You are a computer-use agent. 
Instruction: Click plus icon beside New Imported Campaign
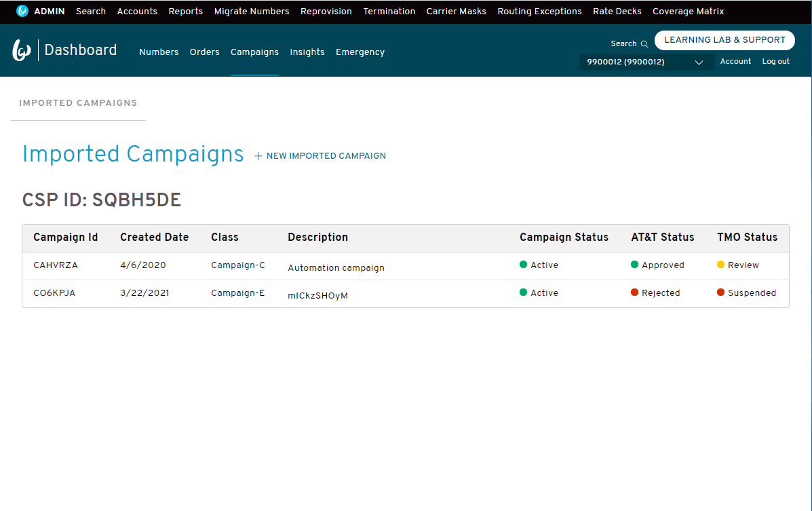click(258, 156)
